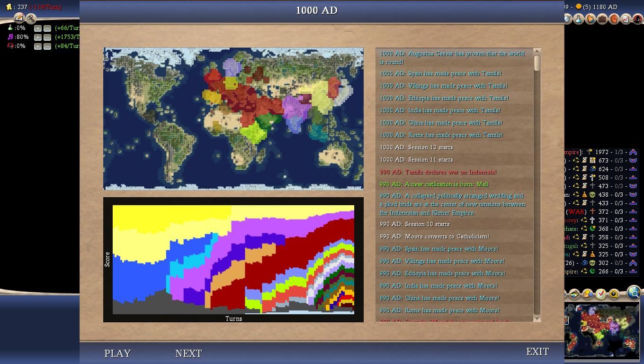The image size is (644, 364).
Task: Open the Corporation advisor briefcase icon
Action: [x=602, y=19]
